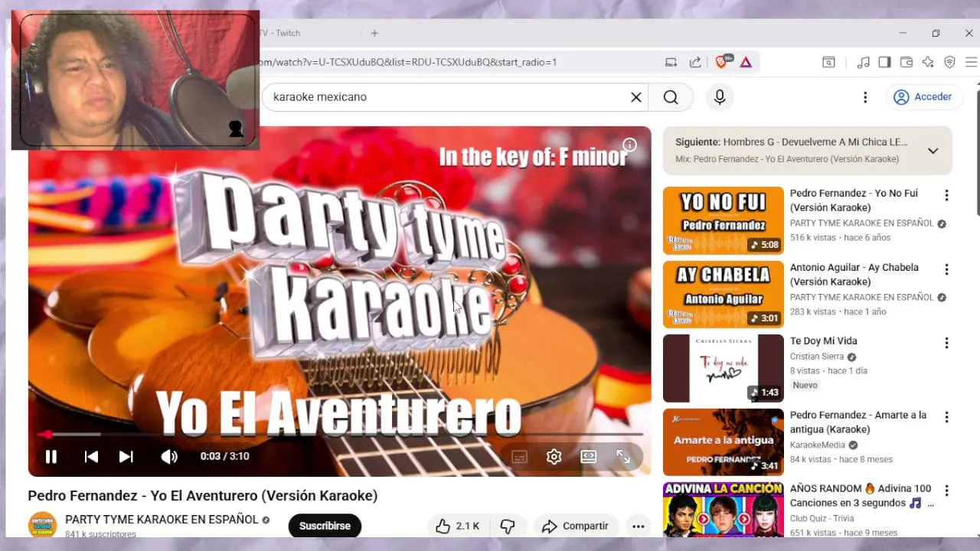
Task: Go to the previous video
Action: coord(91,457)
